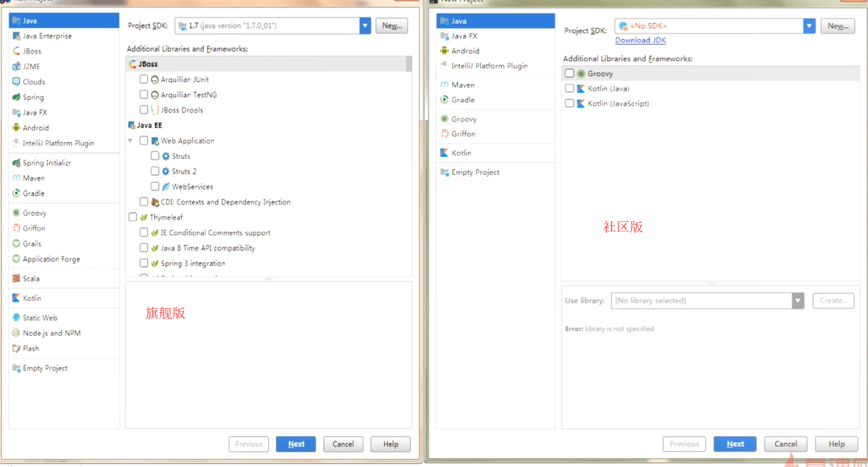This screenshot has width=868, height=467.
Task: Click Next in the community edition dialog
Action: (735, 444)
